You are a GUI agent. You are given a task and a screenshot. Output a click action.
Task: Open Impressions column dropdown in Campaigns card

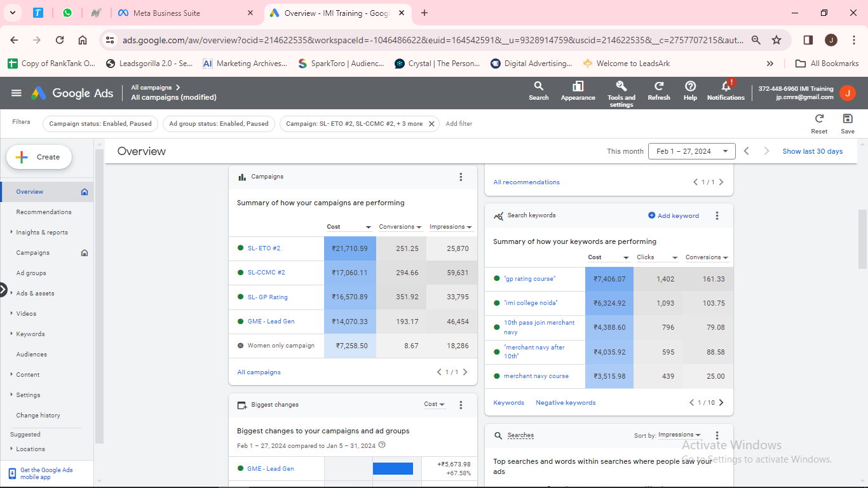tap(451, 227)
